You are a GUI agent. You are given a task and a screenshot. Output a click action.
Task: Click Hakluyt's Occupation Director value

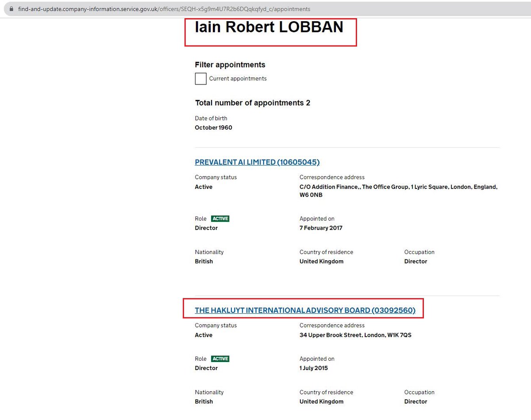click(x=416, y=402)
